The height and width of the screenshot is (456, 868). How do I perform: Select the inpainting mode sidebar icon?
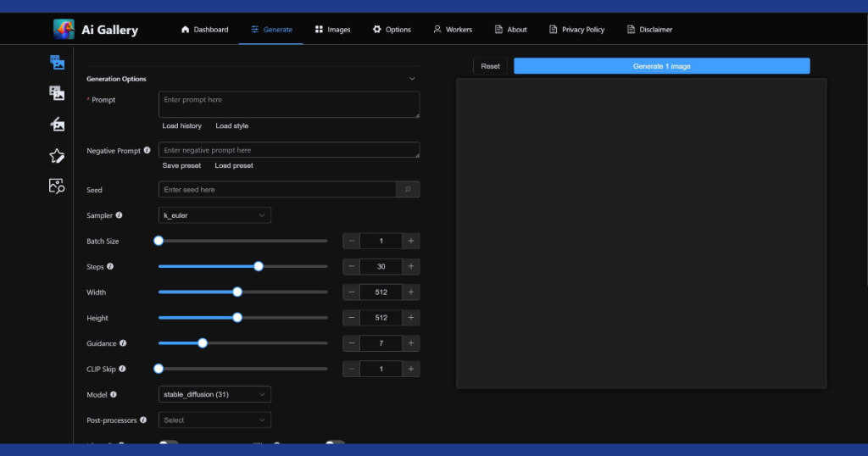click(57, 124)
